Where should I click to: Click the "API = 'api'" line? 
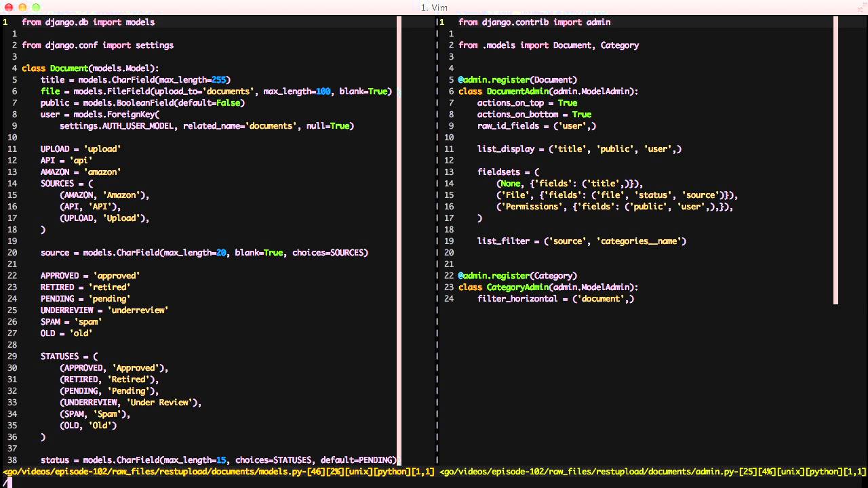(66, 161)
